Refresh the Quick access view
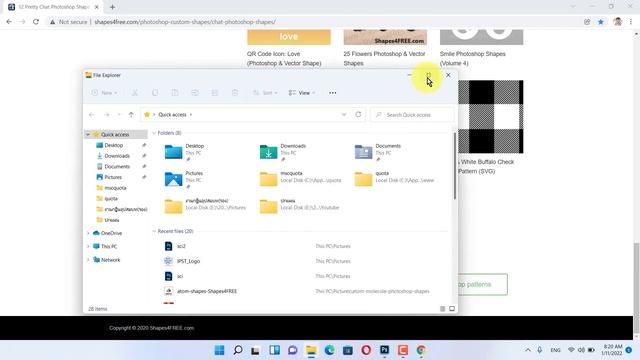640x360 pixels. point(358,115)
